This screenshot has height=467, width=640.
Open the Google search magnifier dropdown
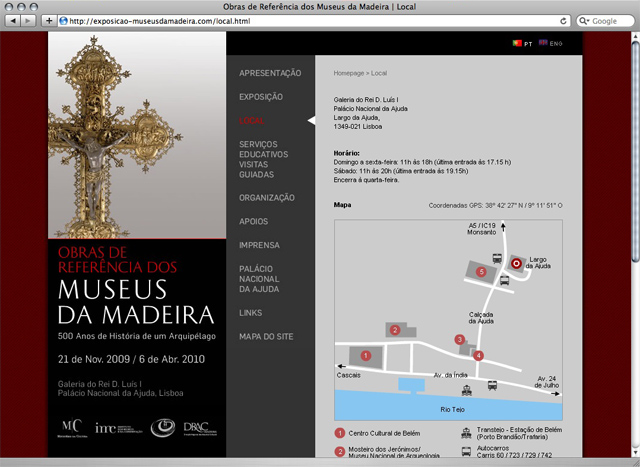pyautogui.click(x=584, y=21)
